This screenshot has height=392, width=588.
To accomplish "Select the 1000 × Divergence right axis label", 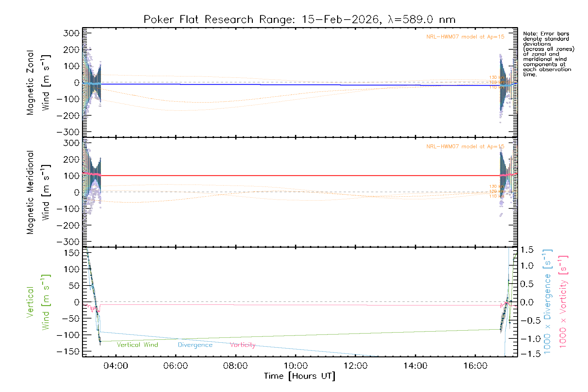I will point(547,302).
